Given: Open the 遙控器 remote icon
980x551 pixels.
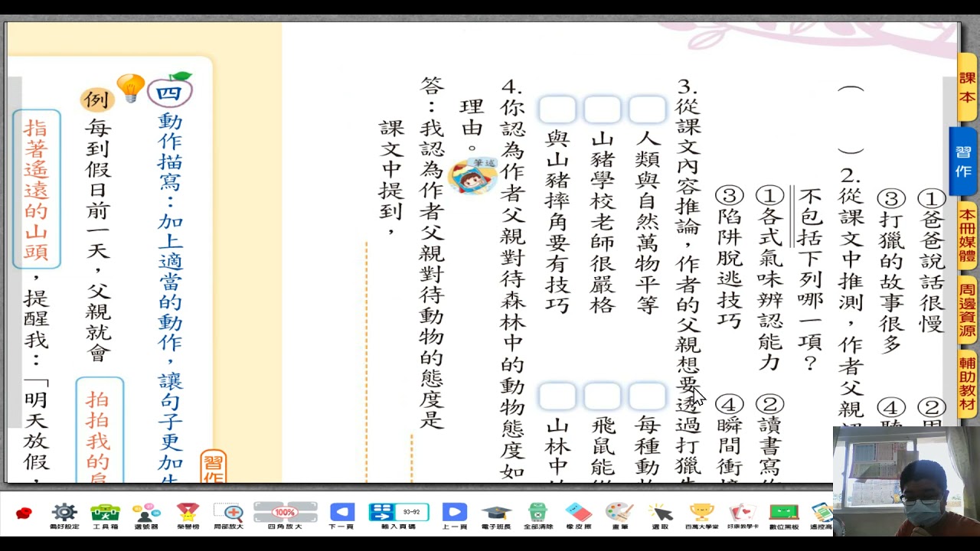Looking at the screenshot, I should click(822, 516).
